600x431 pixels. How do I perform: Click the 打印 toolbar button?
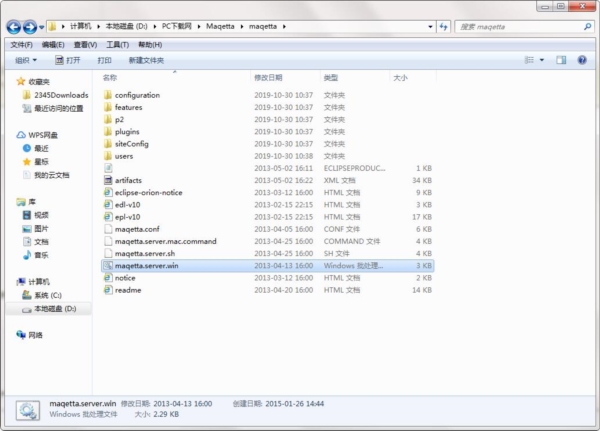(104, 60)
